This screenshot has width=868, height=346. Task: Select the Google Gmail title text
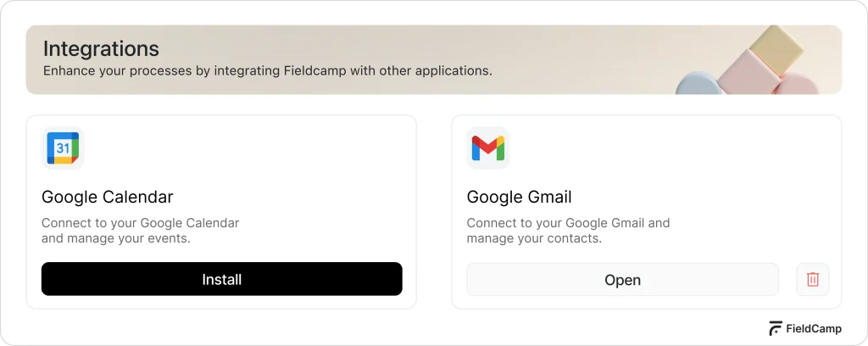click(519, 198)
